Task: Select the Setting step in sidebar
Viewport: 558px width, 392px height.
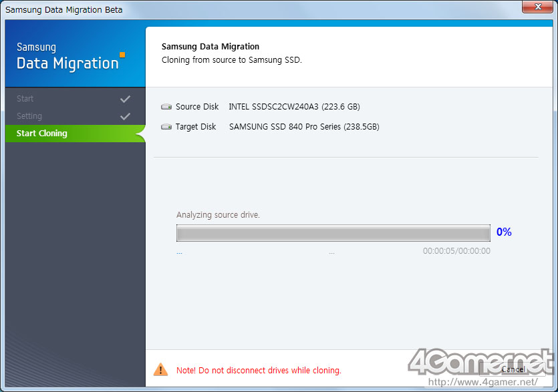Action: click(75, 116)
